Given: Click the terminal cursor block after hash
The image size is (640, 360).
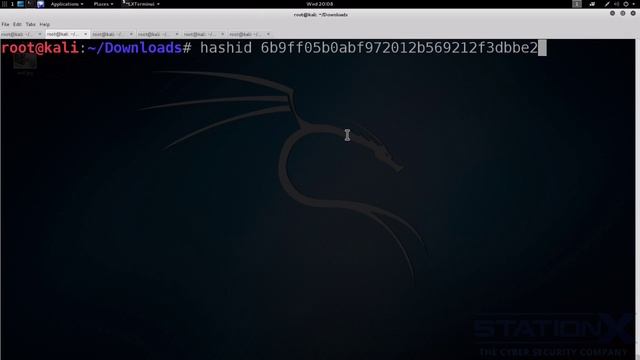Looking at the screenshot, I should click(x=542, y=48).
